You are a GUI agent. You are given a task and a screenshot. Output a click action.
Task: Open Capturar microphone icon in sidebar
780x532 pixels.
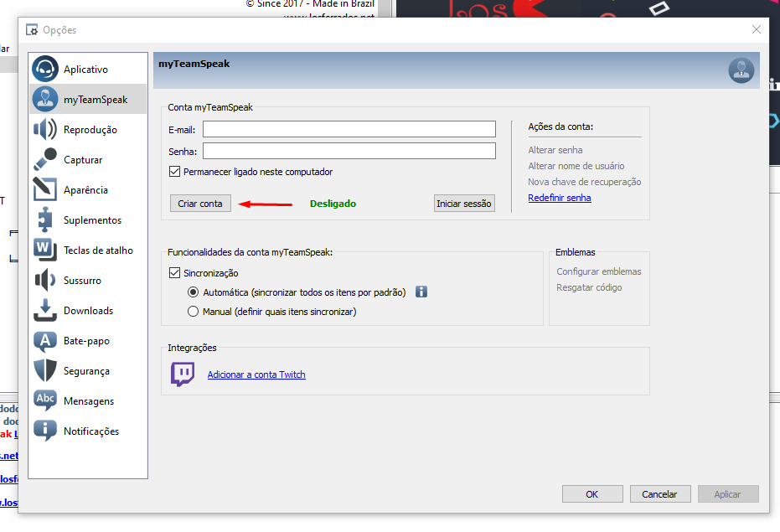coord(45,160)
